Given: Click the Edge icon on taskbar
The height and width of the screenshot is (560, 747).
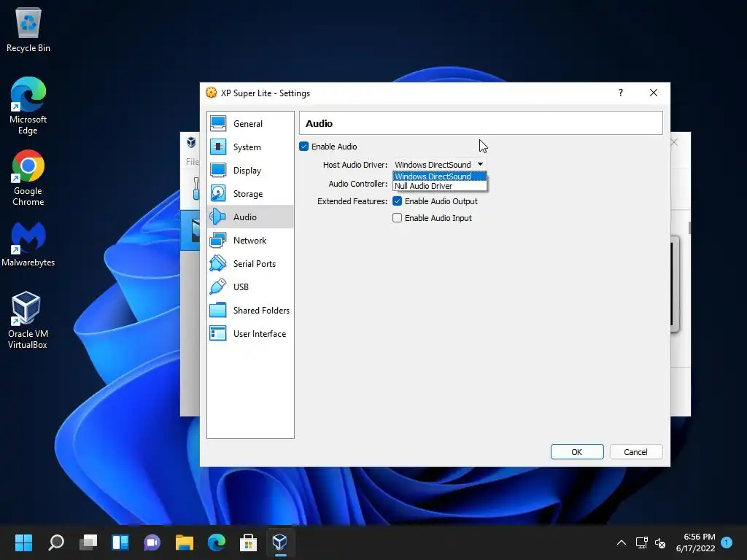Looking at the screenshot, I should [216, 542].
